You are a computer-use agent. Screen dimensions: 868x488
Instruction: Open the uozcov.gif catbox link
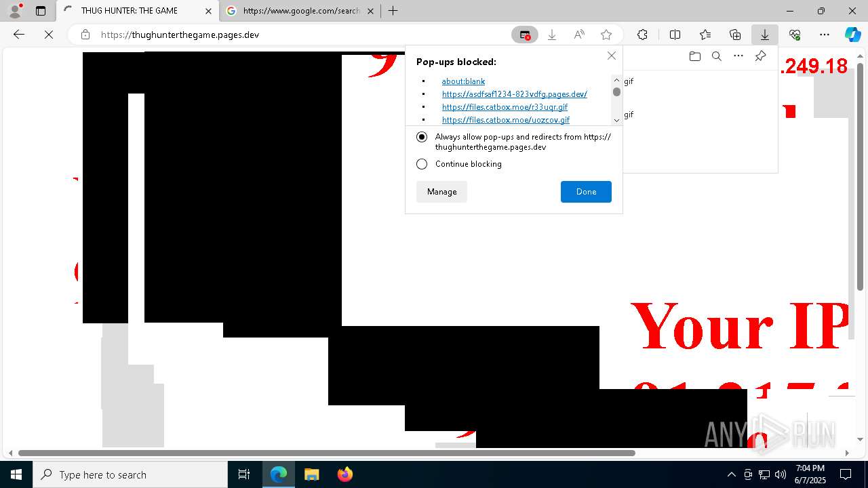tap(506, 120)
